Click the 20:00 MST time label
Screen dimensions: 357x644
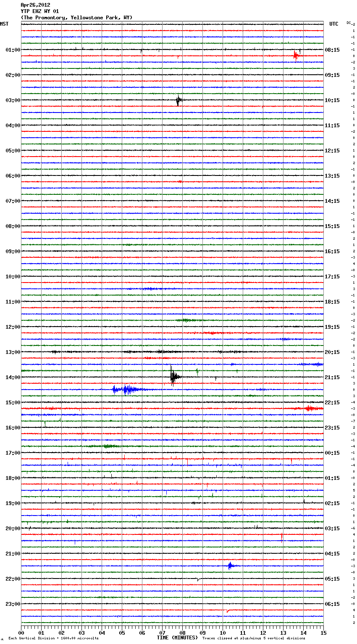(13, 529)
